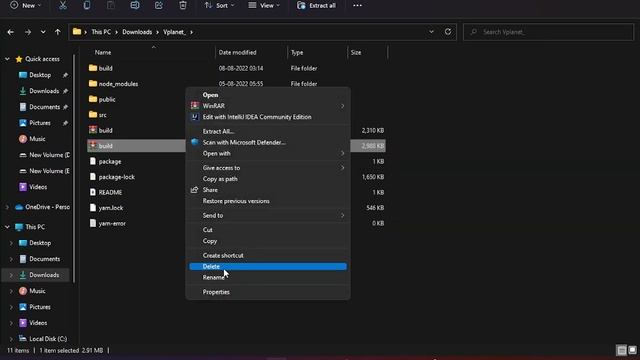This screenshot has height=360, width=640.
Task: Choose Rename in context menu
Action: tap(268, 278)
